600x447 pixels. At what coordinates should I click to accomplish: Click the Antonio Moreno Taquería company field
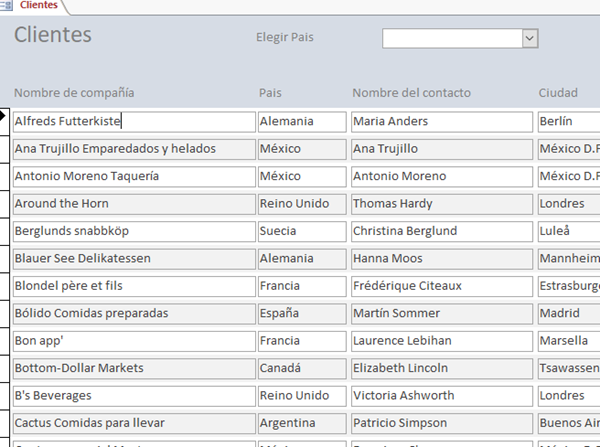(134, 177)
